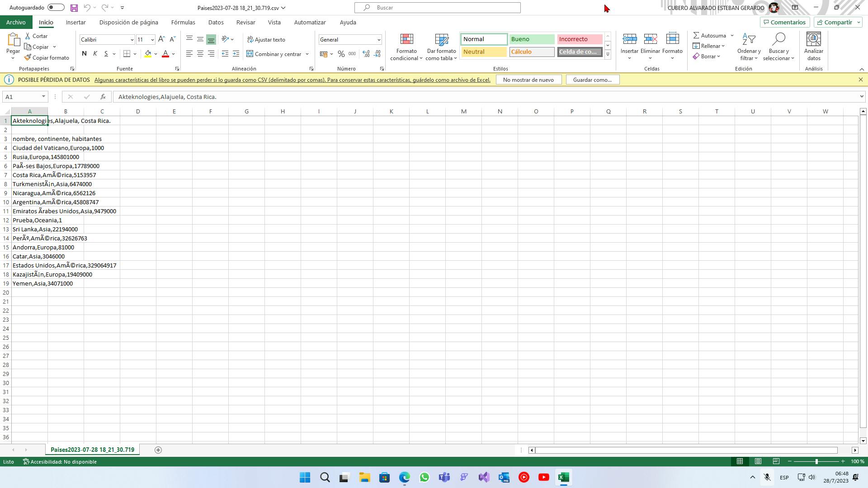Click No mostrar de nuevo button
868x488 pixels.
click(x=528, y=80)
